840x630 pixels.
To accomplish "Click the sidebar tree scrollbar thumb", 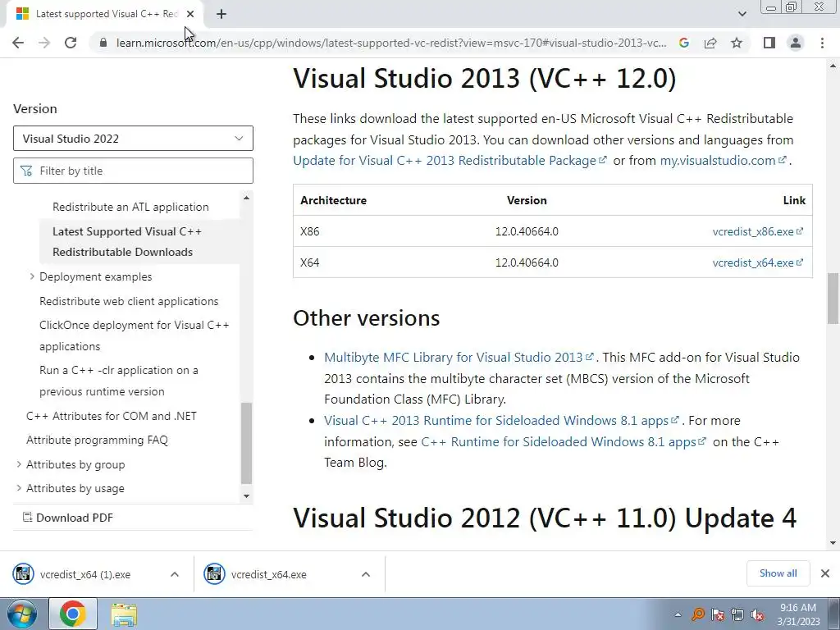I will tap(246, 443).
